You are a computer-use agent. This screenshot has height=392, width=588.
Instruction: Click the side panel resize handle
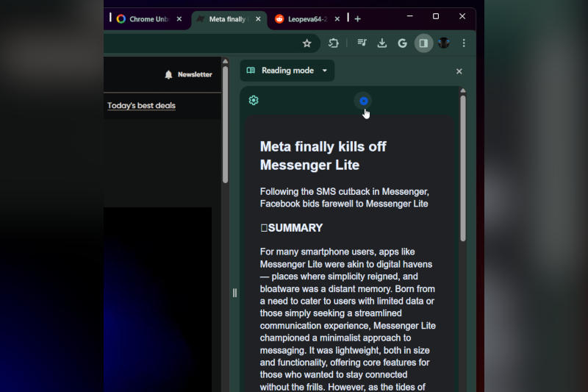pos(234,293)
